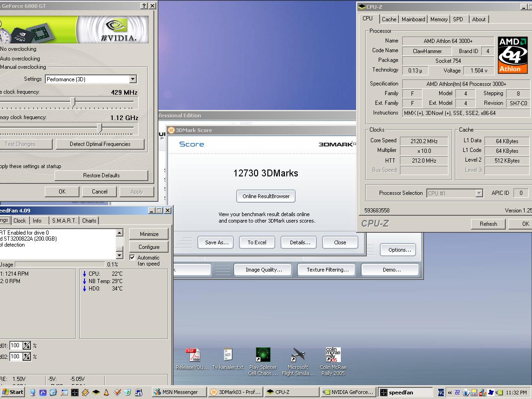Click the SpeedFan fan quick launch icon

[75, 392]
